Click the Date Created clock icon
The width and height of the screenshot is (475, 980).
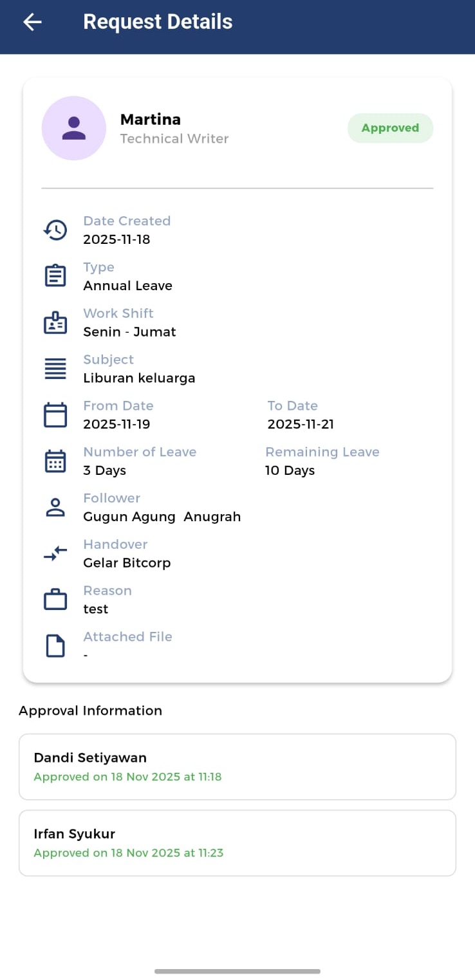pyautogui.click(x=55, y=230)
